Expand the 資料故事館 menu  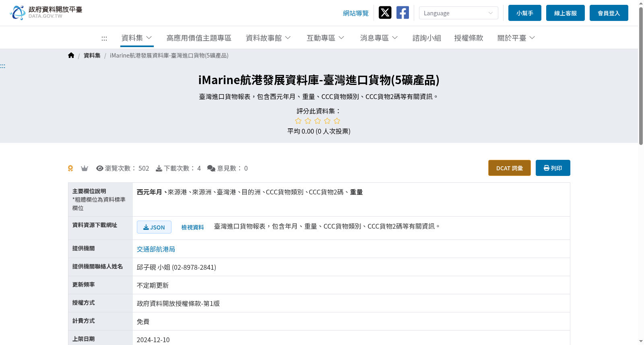[x=268, y=38]
